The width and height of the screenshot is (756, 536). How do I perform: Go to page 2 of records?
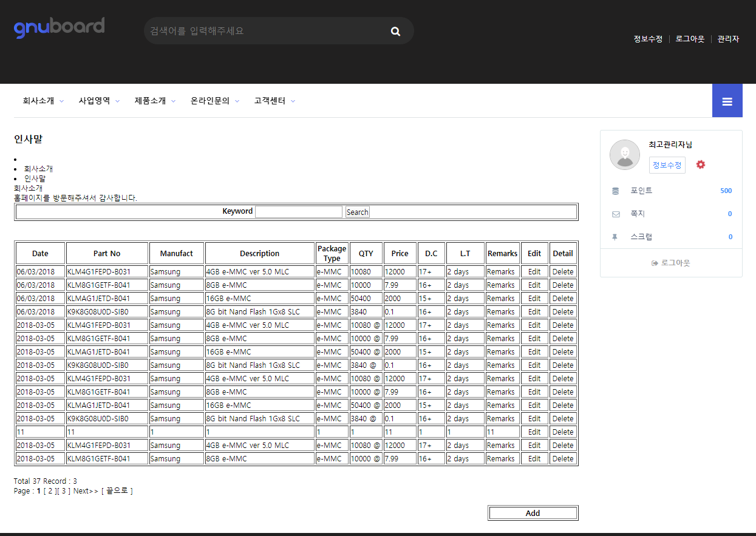tap(50, 490)
